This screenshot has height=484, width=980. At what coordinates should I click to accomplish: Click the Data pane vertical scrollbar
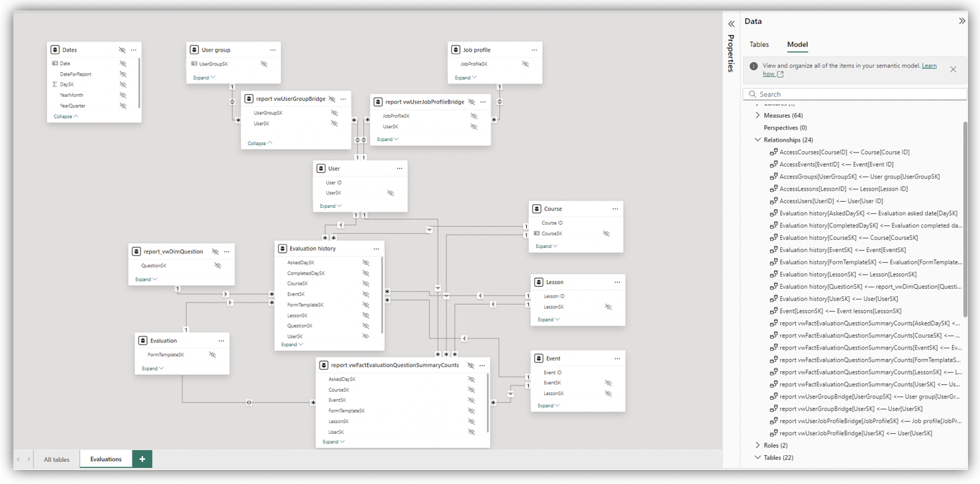[x=965, y=219]
